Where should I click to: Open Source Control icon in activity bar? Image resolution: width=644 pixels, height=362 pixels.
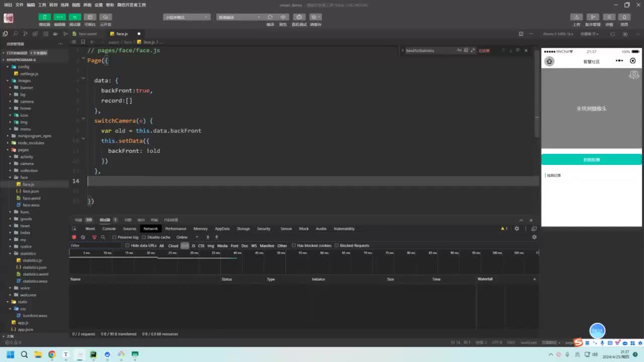click(26, 34)
